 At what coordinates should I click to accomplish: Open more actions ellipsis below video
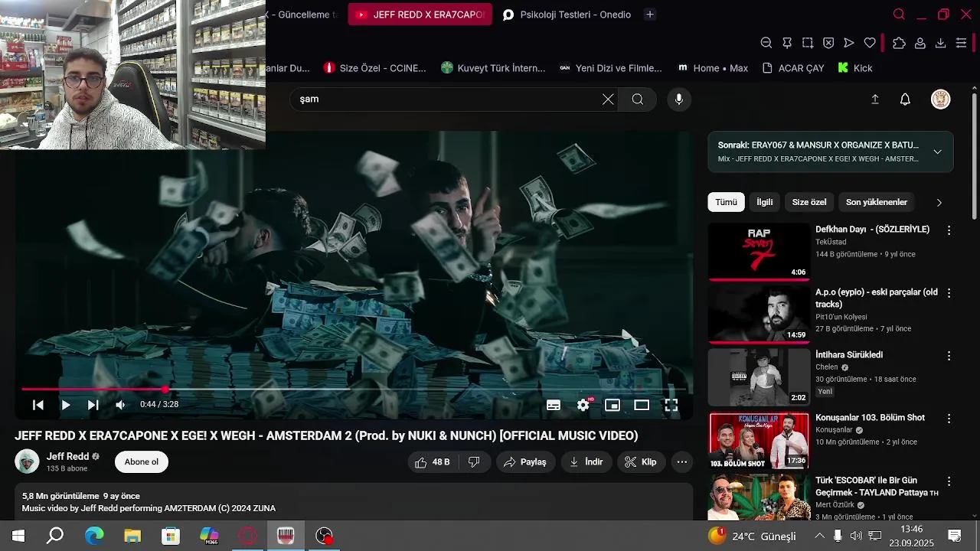[681, 462]
